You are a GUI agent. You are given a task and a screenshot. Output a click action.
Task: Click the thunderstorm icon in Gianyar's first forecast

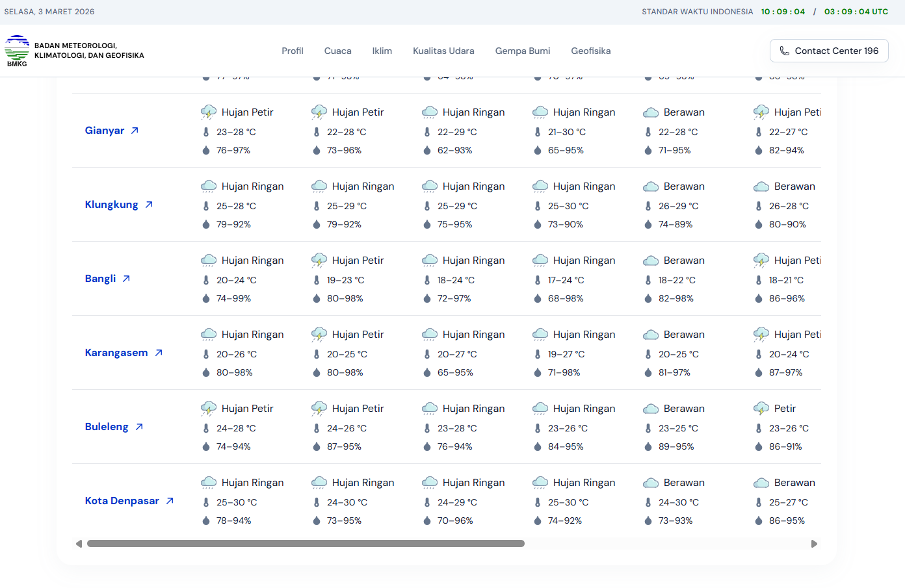[209, 112]
